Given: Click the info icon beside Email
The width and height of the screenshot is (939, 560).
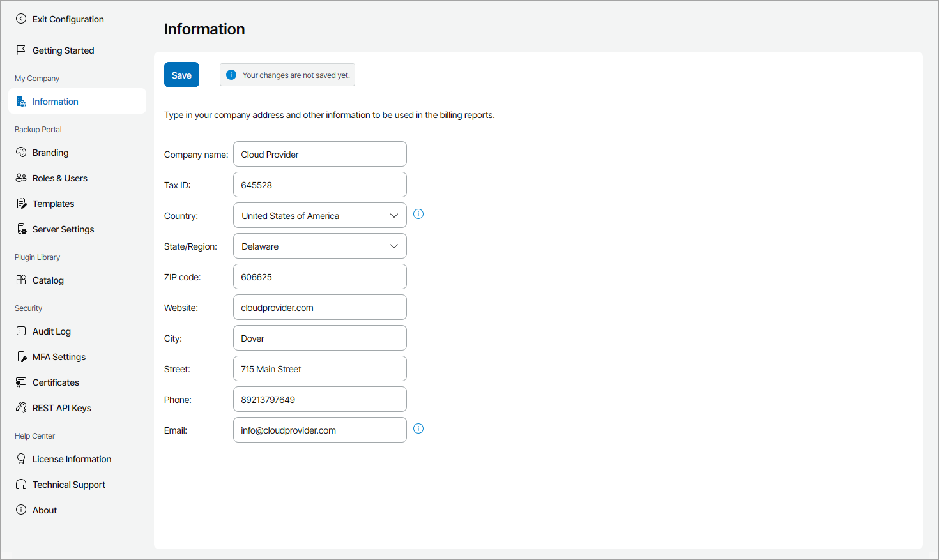Looking at the screenshot, I should click(418, 429).
